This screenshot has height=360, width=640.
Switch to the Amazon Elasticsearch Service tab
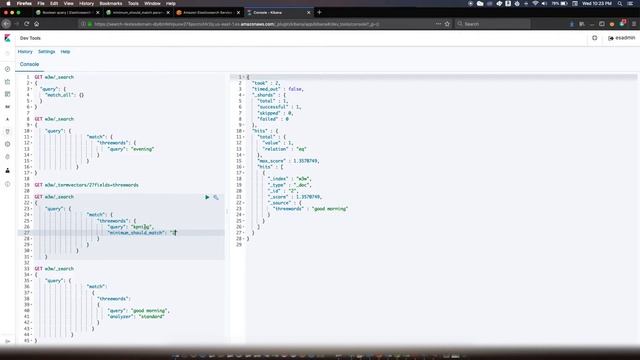[208, 13]
